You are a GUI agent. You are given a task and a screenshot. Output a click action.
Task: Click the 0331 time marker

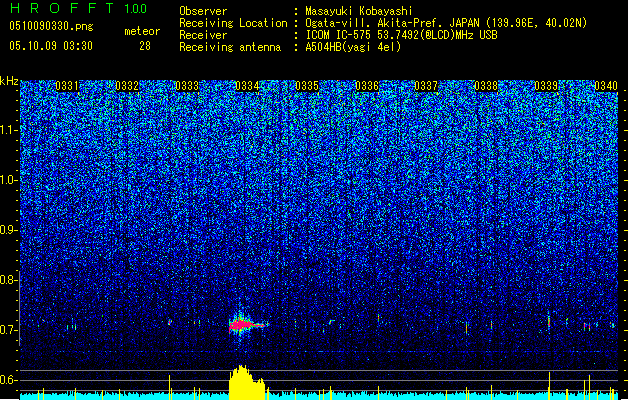[67, 86]
